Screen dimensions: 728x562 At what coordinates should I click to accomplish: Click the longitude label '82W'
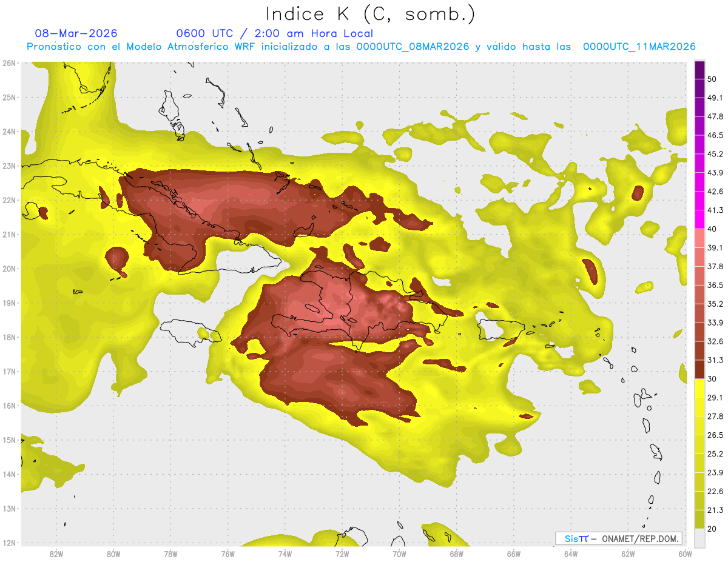pyautogui.click(x=56, y=554)
